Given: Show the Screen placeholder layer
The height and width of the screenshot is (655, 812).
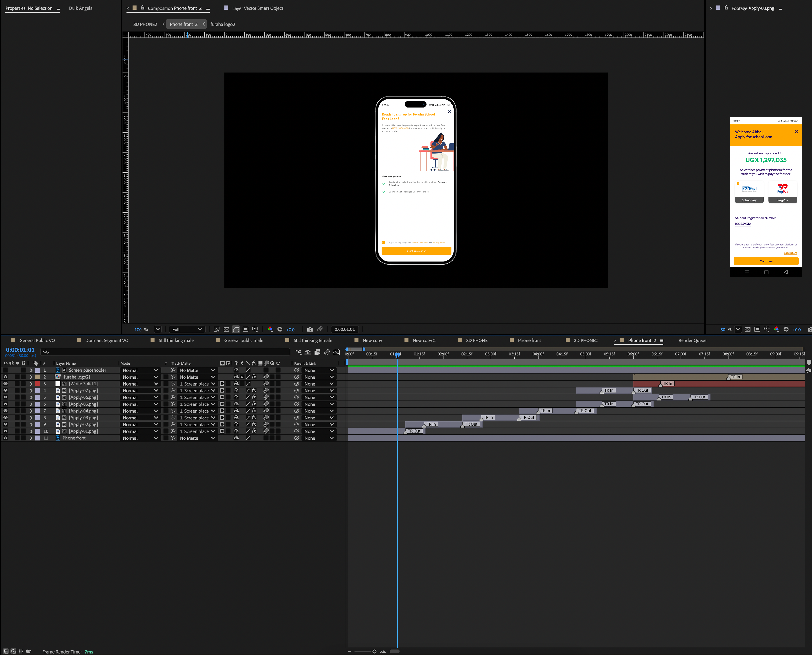Looking at the screenshot, I should point(5,370).
